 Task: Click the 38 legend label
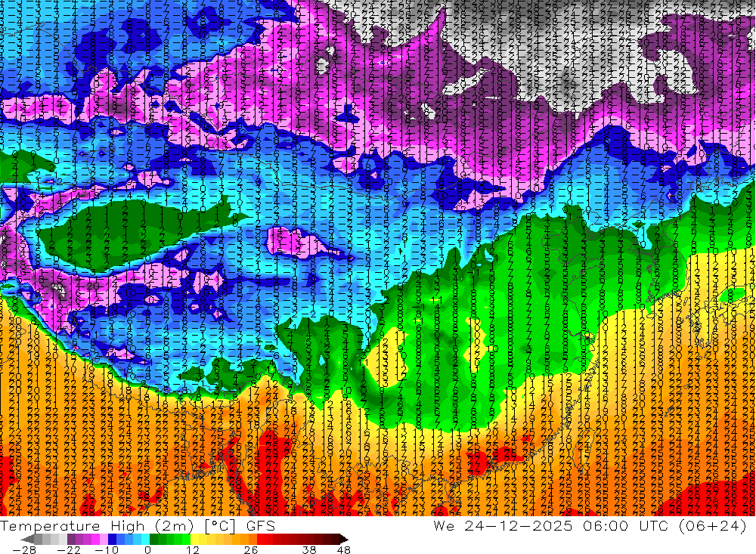coord(309,550)
